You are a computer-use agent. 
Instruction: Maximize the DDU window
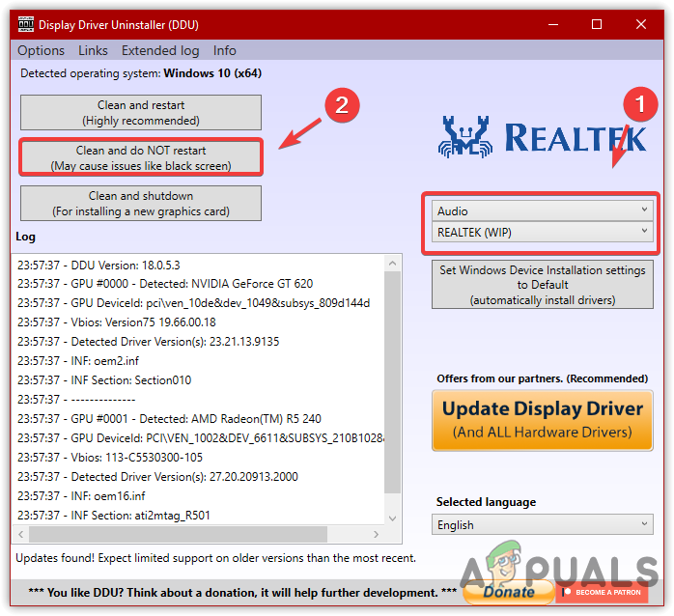pos(597,24)
